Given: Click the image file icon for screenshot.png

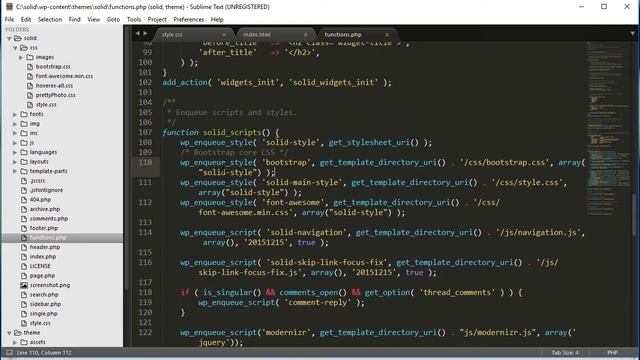Looking at the screenshot, I should 24,285.
